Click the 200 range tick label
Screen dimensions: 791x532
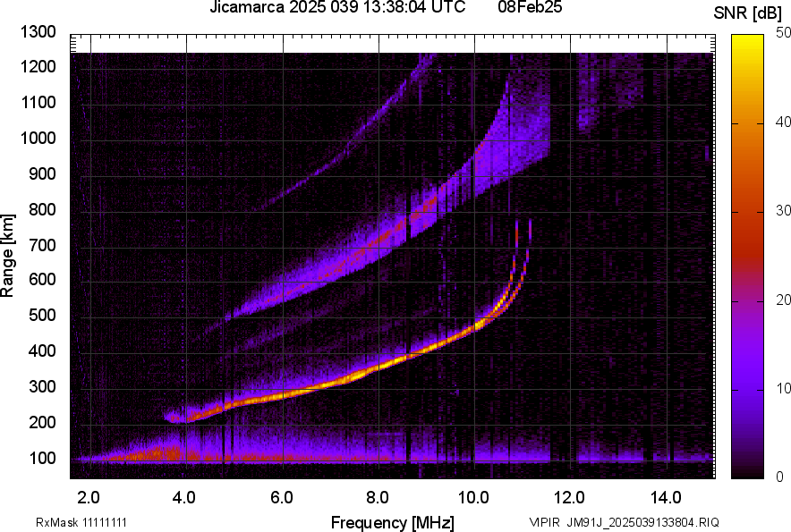(42, 422)
